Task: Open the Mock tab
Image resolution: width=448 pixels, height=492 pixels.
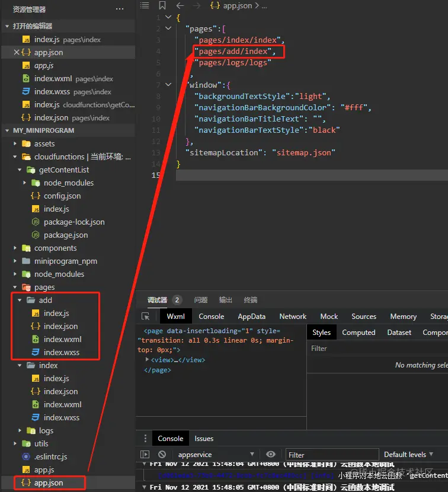Action: 329,317
